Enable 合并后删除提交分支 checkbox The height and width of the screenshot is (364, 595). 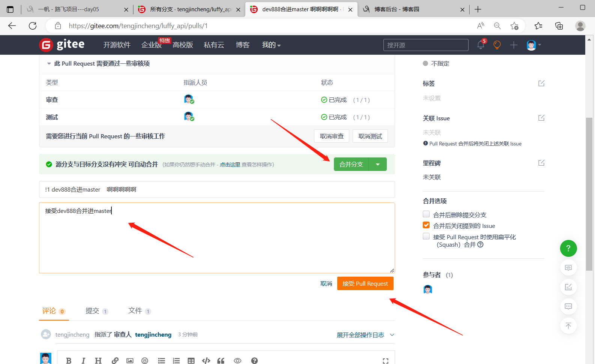pos(426,214)
